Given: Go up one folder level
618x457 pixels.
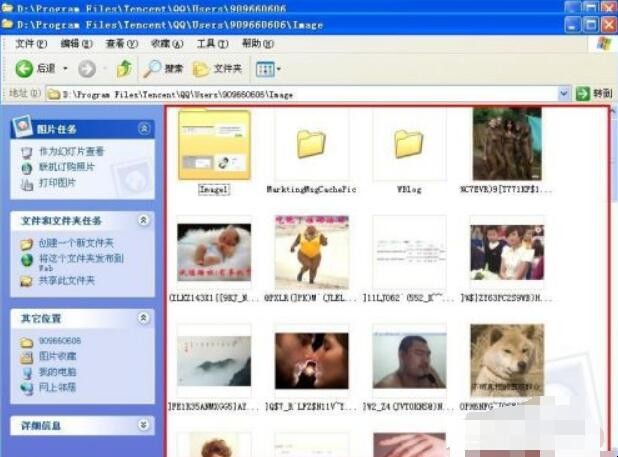Looking at the screenshot, I should 125,69.
